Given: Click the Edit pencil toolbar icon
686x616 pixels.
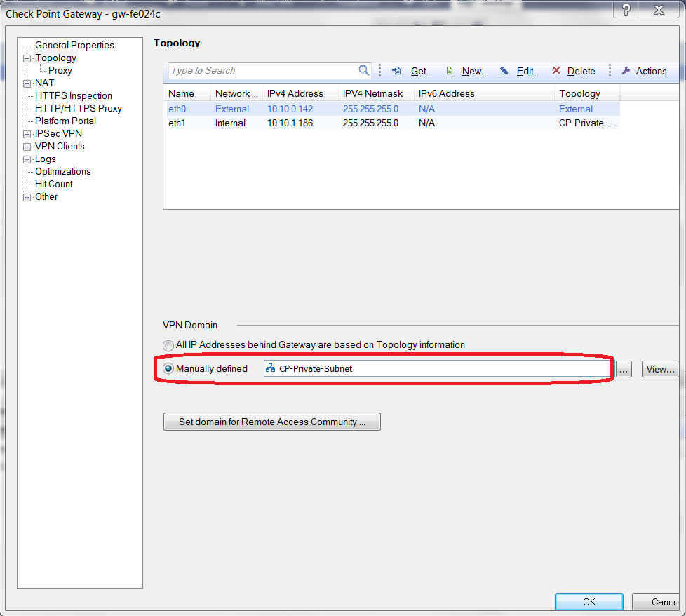Looking at the screenshot, I should (x=504, y=71).
